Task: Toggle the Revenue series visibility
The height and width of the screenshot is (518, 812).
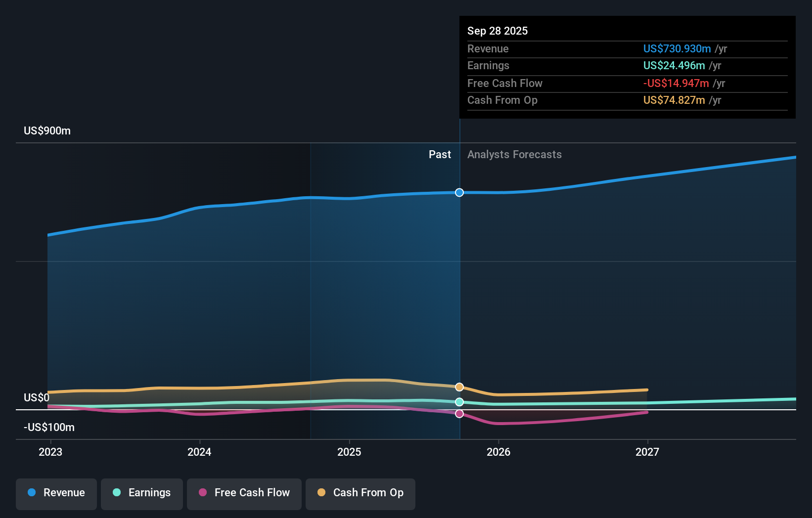Action: (x=56, y=493)
